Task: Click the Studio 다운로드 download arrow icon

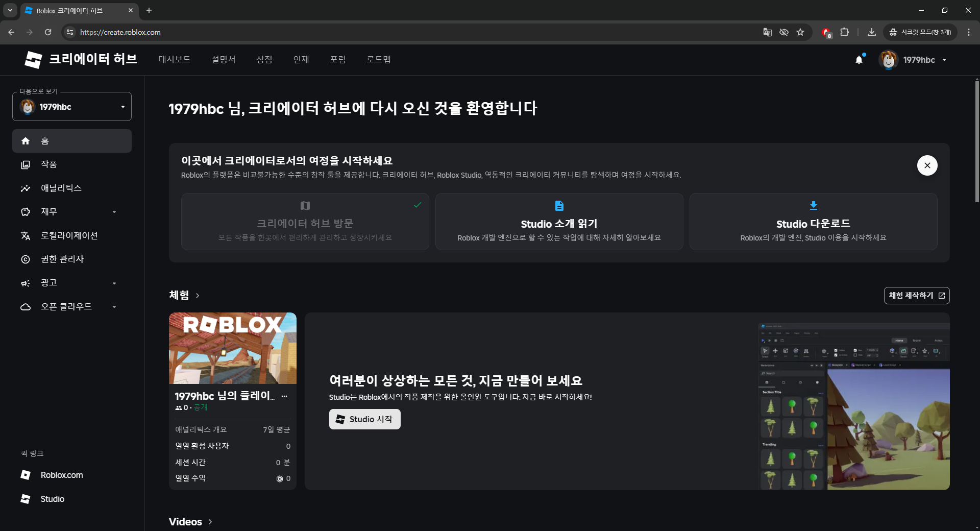Action: 814,205
